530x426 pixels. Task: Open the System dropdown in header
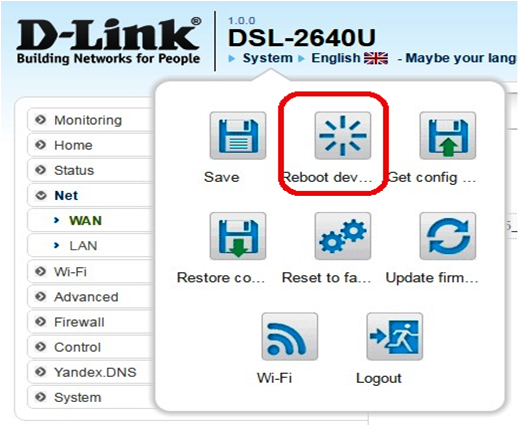(267, 58)
